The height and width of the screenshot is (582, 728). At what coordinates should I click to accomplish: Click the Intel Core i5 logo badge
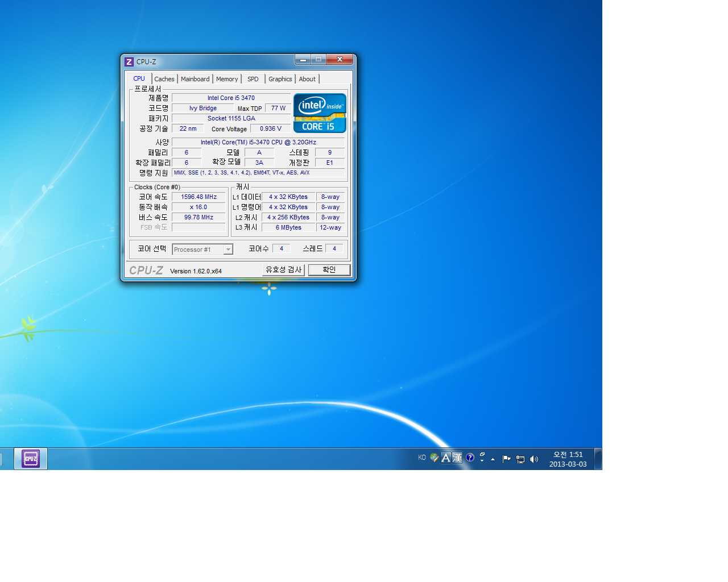tap(320, 113)
